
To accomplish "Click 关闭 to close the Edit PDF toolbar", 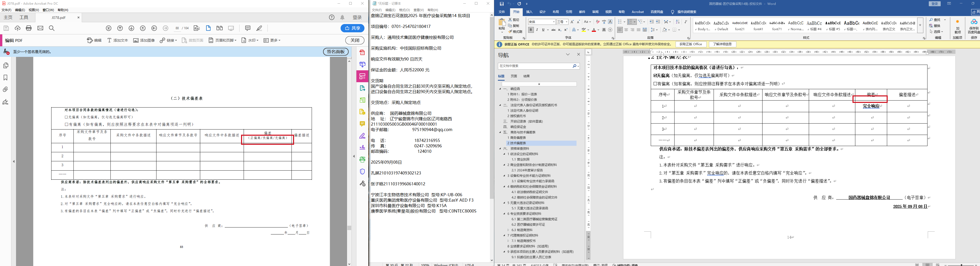I will (x=355, y=40).
